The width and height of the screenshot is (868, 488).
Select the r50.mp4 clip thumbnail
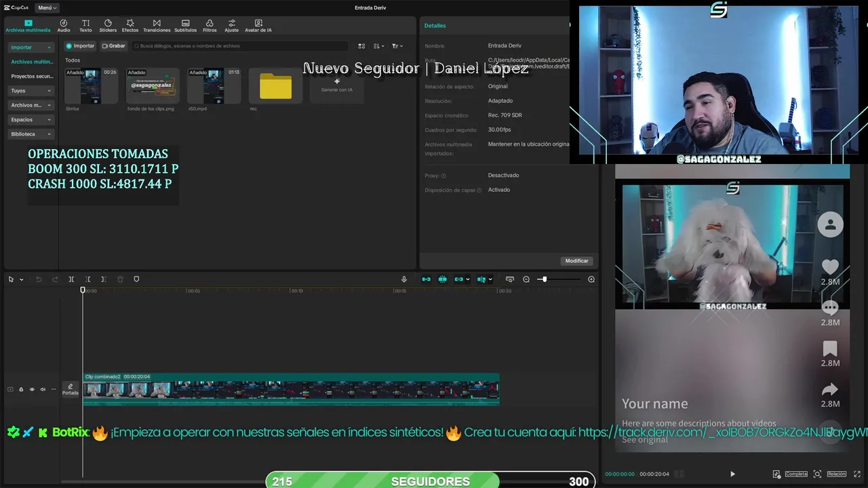click(214, 85)
